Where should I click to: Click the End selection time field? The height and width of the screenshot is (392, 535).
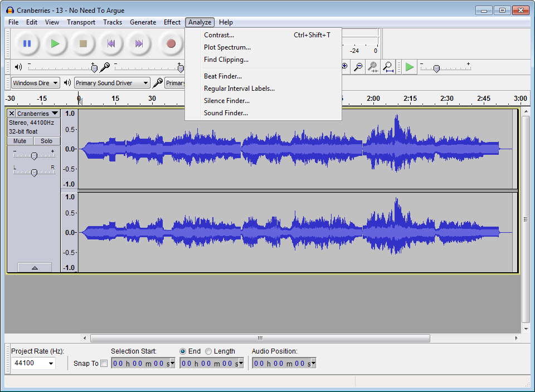[x=210, y=364]
